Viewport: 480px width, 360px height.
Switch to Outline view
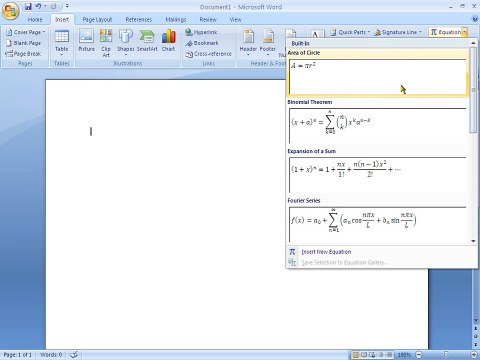coord(381,355)
